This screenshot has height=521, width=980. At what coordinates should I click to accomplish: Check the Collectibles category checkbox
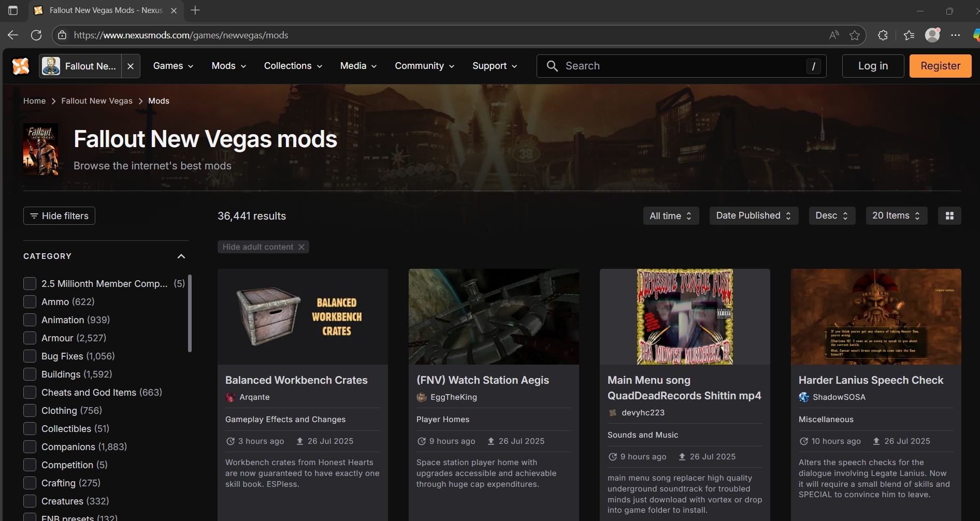point(30,429)
